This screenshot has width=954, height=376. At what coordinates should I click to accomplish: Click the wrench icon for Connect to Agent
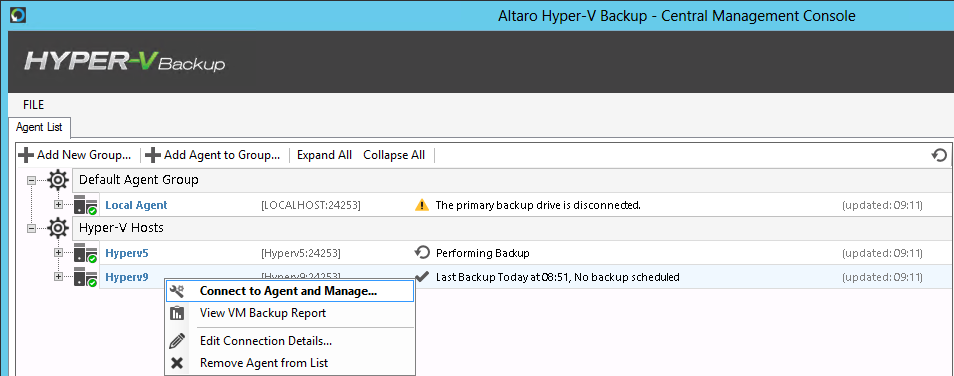[177, 291]
